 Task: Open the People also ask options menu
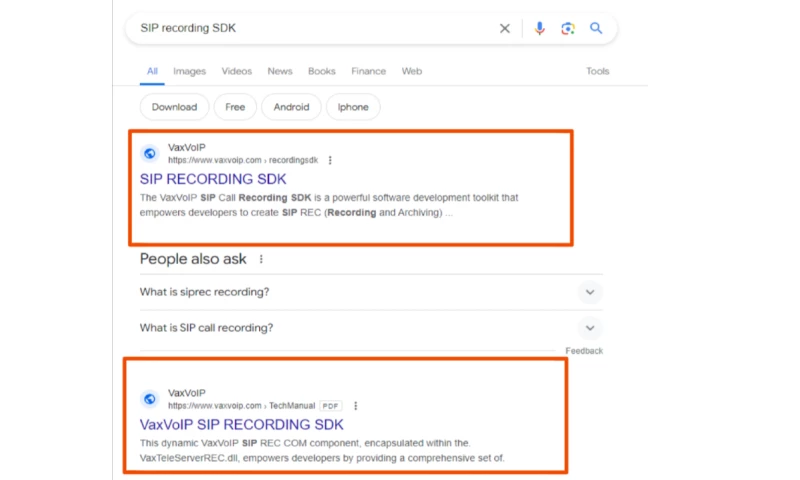click(261, 259)
